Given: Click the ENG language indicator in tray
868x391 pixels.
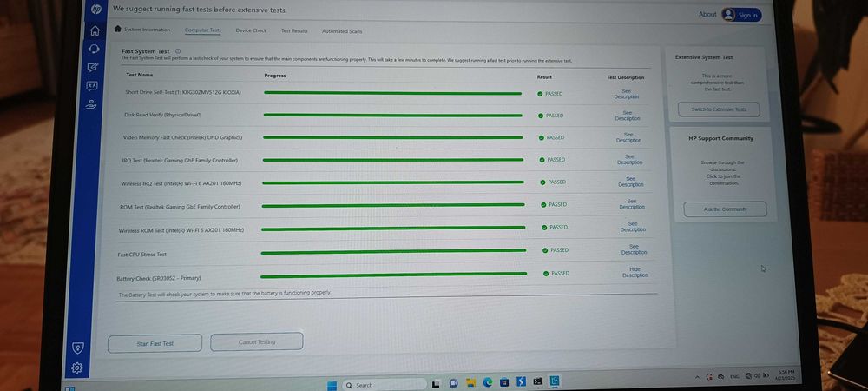Looking at the screenshot, I should pyautogui.click(x=734, y=376).
